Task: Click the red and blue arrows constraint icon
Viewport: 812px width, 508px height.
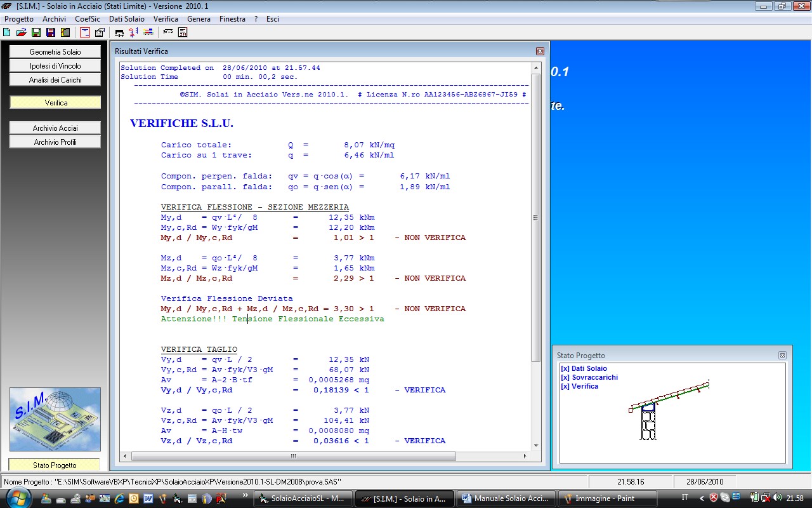Action: [134, 32]
